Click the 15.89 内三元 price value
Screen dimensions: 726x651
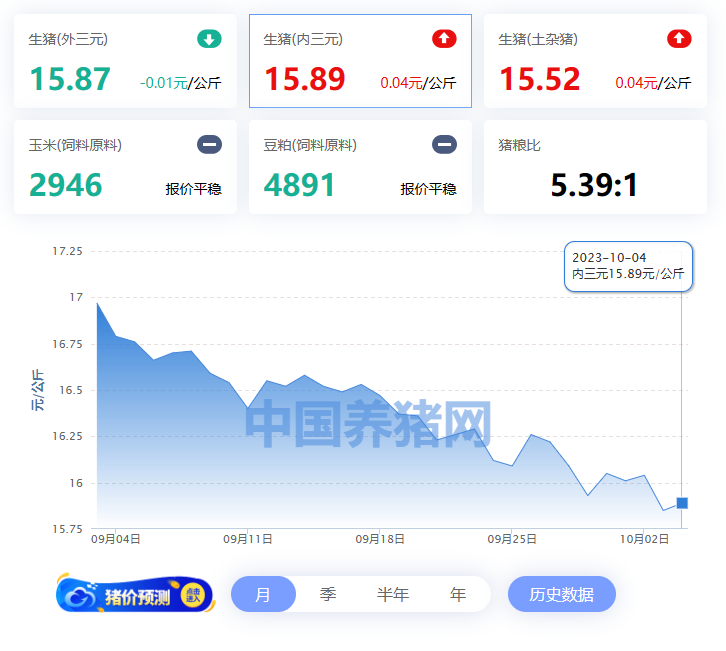305,79
